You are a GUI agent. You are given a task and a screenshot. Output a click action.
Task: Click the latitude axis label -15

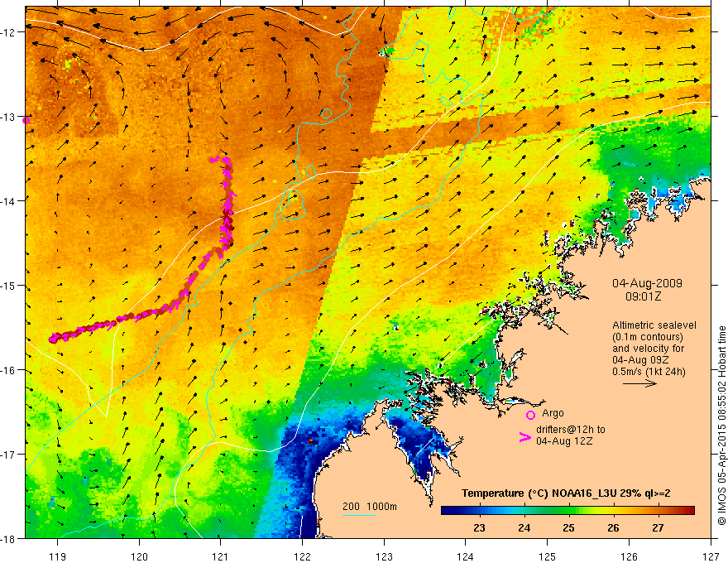click(9, 286)
